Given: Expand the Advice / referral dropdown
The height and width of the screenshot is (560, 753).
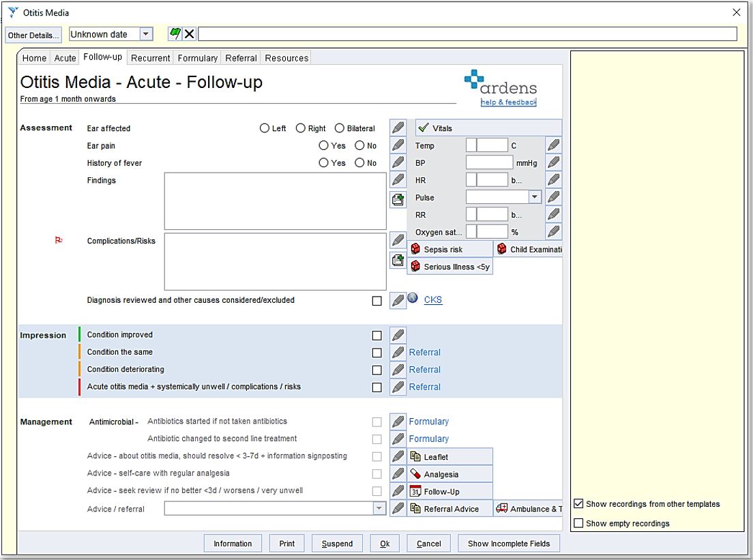Looking at the screenshot, I should 379,508.
